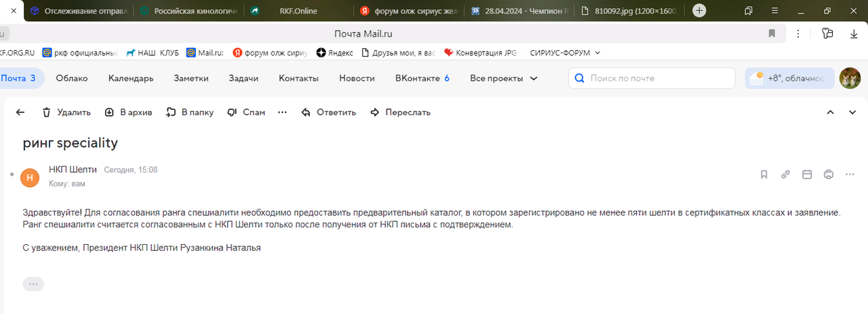Screen dimensions: 868x314
Task: Open the Контакты tab
Action: point(298,78)
